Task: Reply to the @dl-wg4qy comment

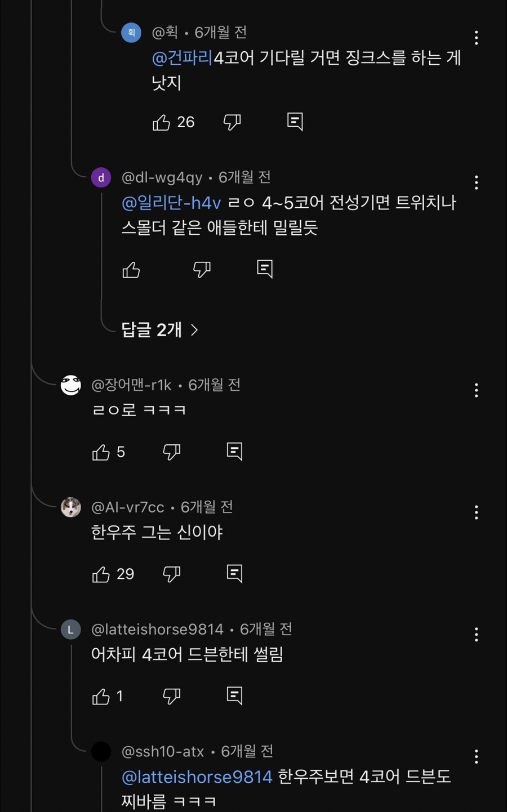Action: point(265,269)
